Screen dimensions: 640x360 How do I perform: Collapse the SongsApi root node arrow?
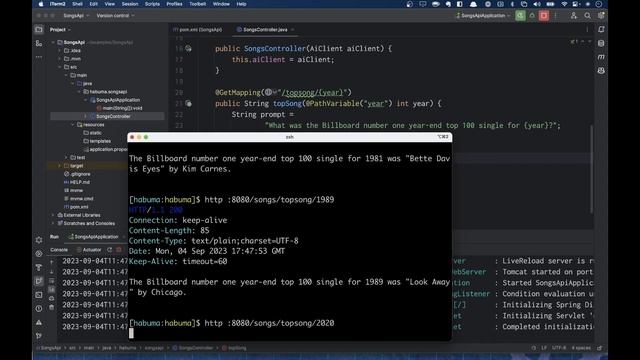click(53, 42)
